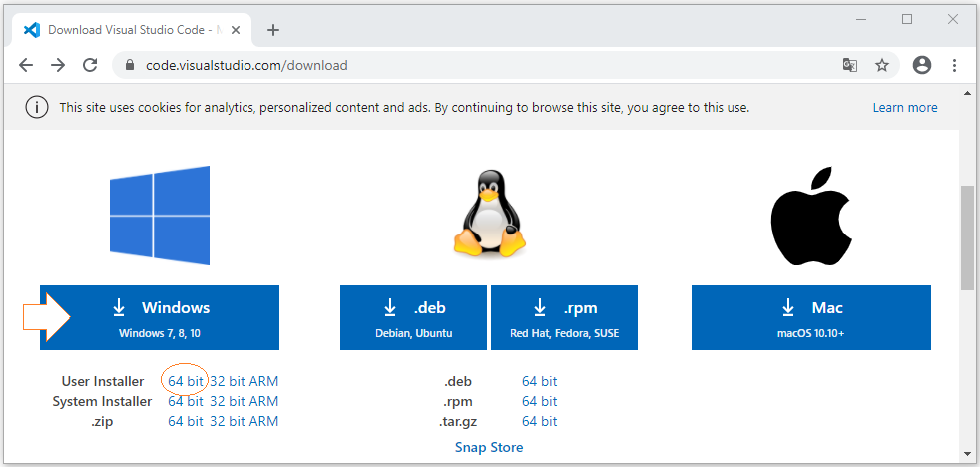Viewport: 980px width, 467px height.
Task: Click the Windows logo image
Action: [x=160, y=216]
